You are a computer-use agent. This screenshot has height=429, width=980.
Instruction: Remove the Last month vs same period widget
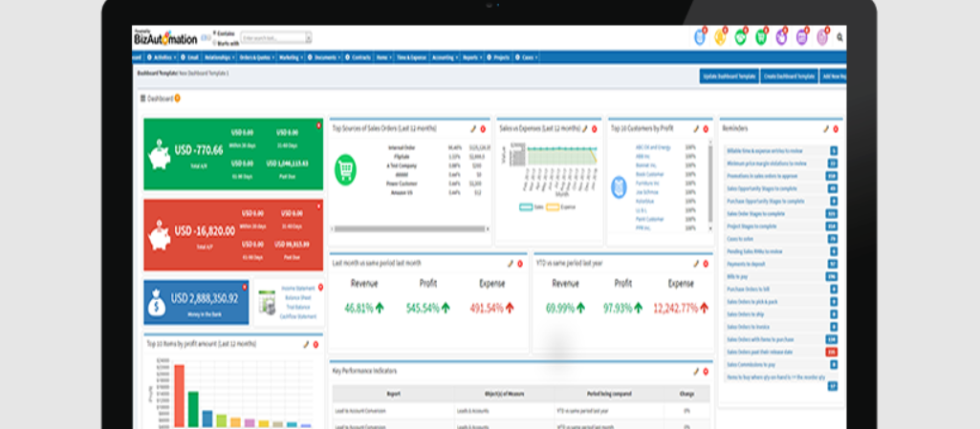pos(520,264)
